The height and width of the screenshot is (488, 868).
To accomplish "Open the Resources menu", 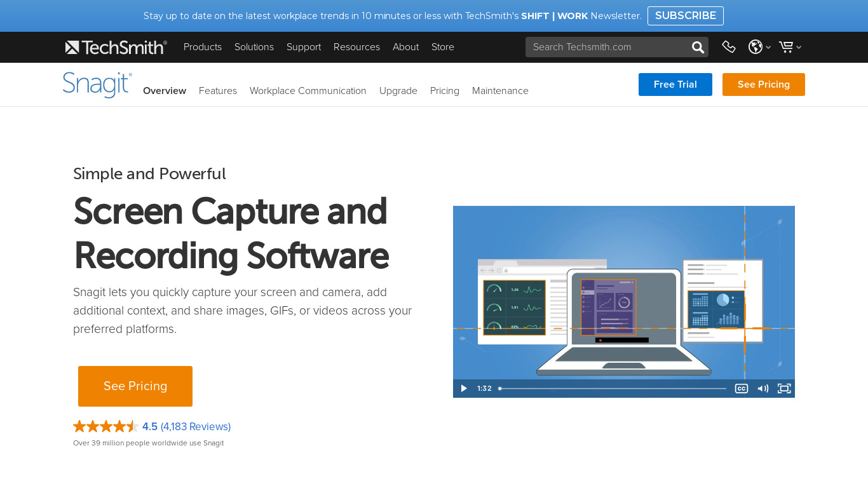I will pyautogui.click(x=356, y=47).
